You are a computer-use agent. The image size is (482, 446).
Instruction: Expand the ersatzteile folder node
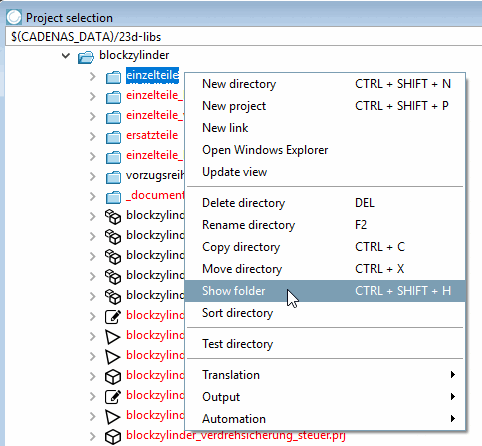coord(93,136)
